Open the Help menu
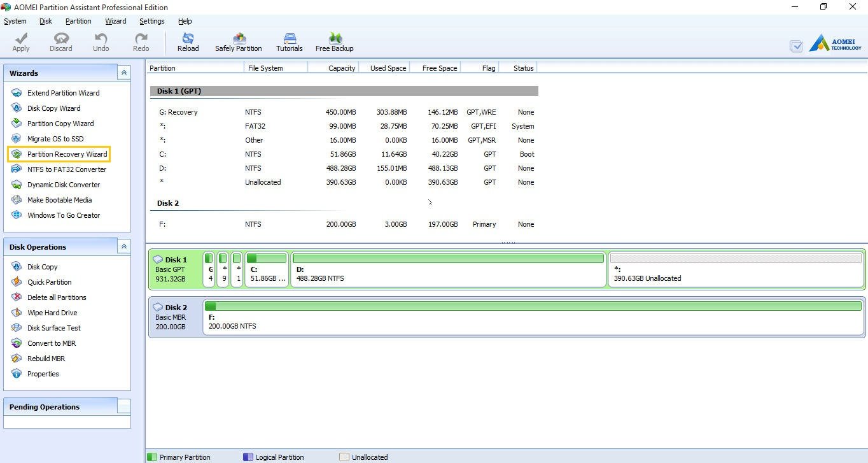The image size is (868, 463). click(x=185, y=21)
